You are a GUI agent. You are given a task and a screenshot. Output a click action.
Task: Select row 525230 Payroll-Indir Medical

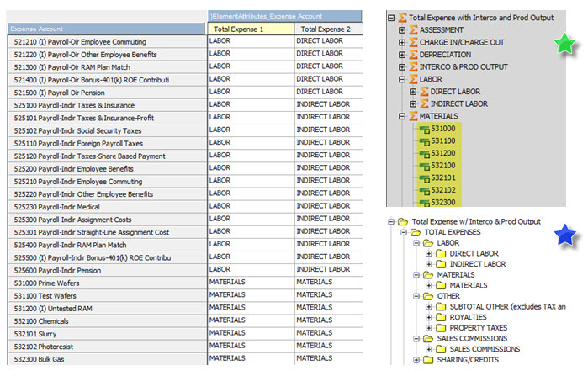click(x=107, y=207)
